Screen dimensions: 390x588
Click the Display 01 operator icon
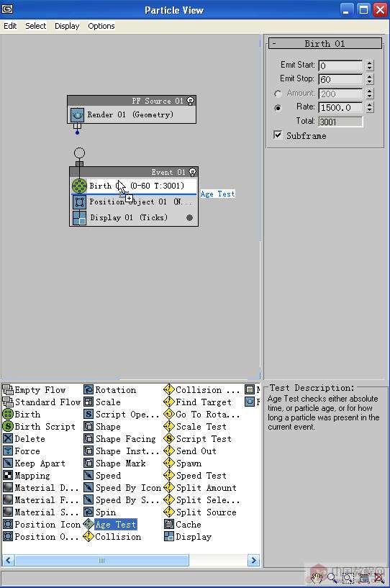click(79, 218)
